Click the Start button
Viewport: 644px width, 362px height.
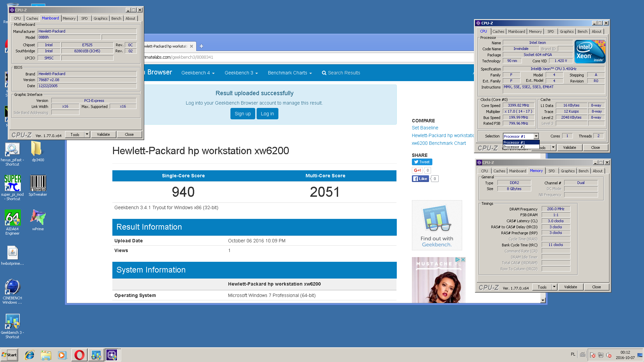pyautogui.click(x=9, y=355)
